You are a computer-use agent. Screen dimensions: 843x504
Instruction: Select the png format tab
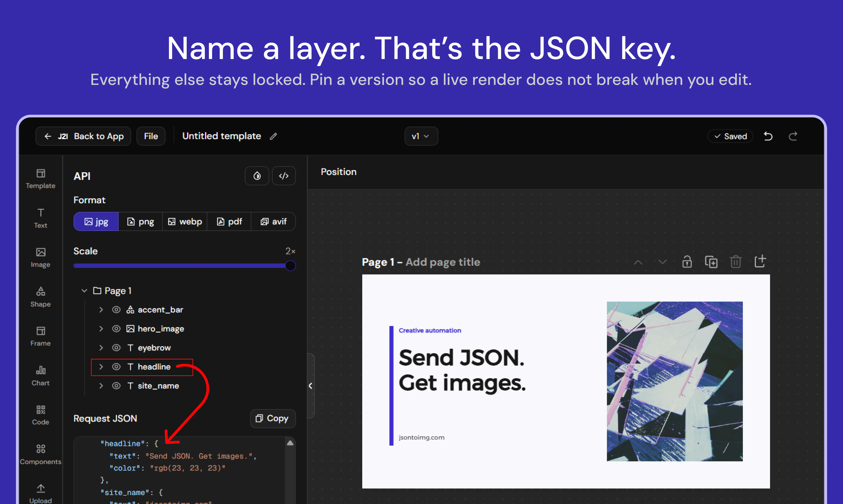click(140, 222)
